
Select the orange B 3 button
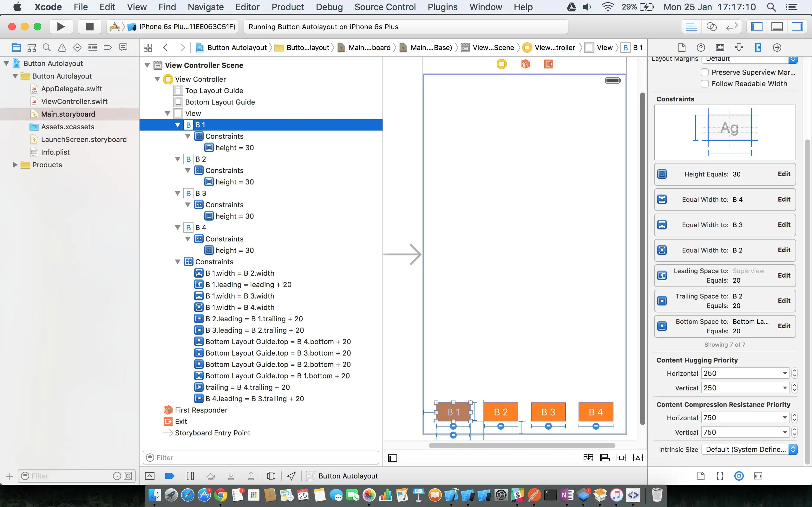(x=548, y=412)
